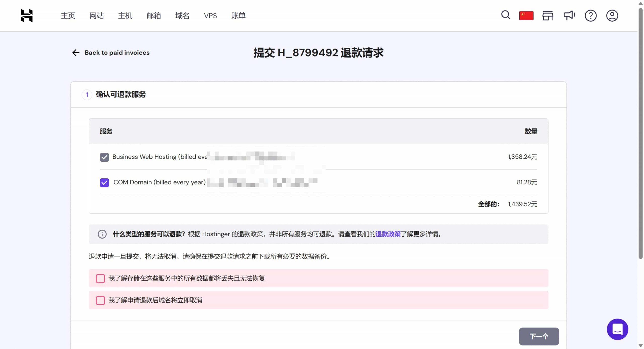Click the megaphone announcements icon

click(x=569, y=16)
